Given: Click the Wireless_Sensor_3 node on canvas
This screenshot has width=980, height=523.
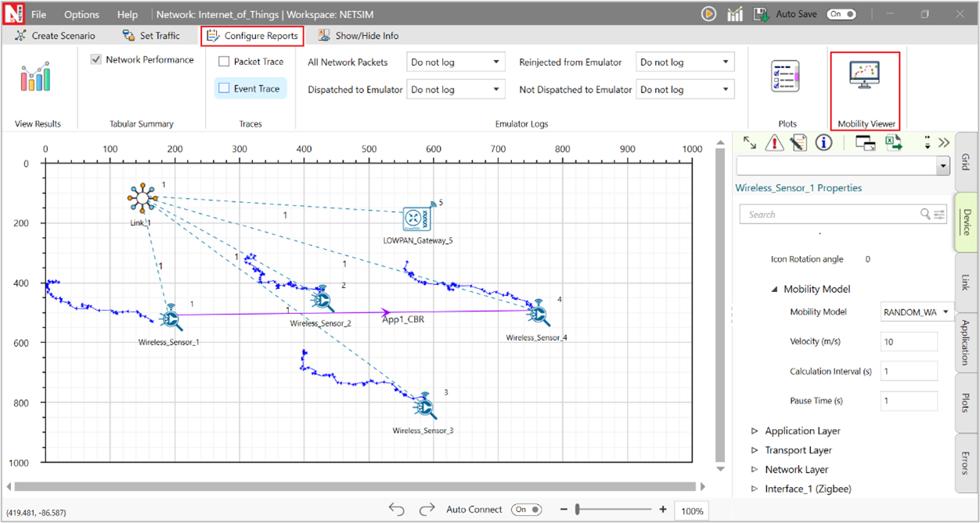Looking at the screenshot, I should pos(424,406).
